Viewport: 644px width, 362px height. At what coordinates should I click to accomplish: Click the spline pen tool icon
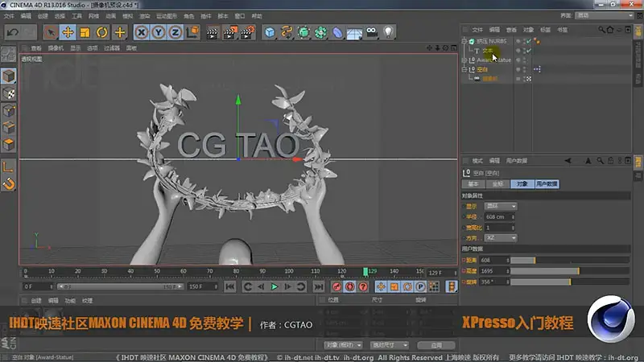click(287, 32)
